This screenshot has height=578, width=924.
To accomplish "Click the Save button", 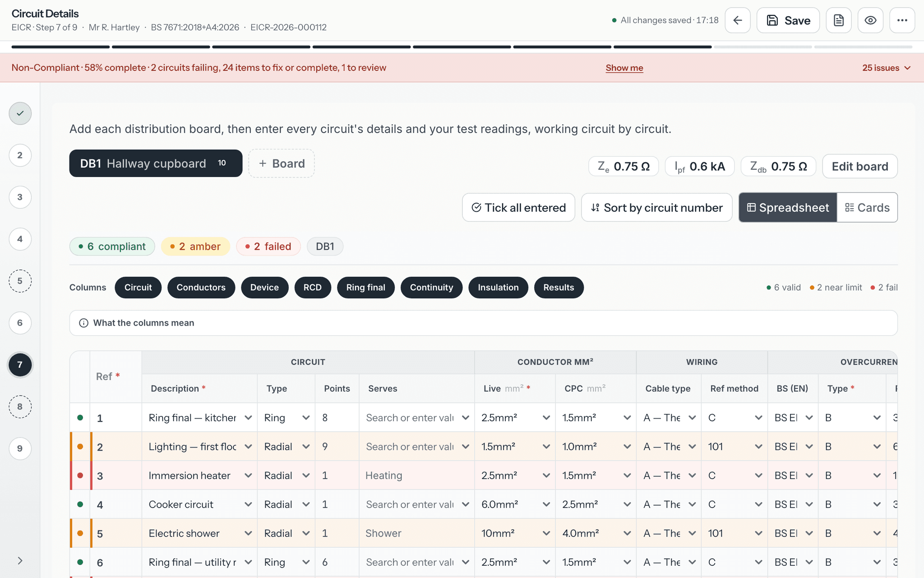I will click(x=788, y=20).
